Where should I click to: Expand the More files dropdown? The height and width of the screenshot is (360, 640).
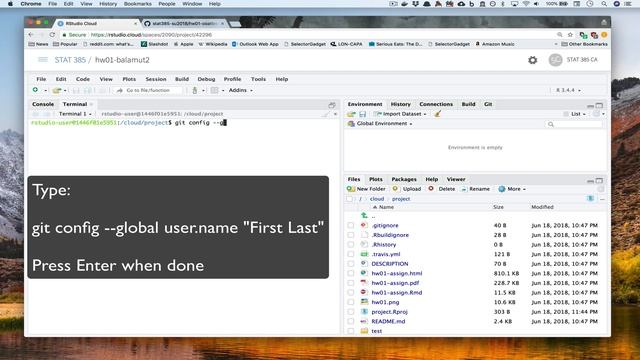512,189
